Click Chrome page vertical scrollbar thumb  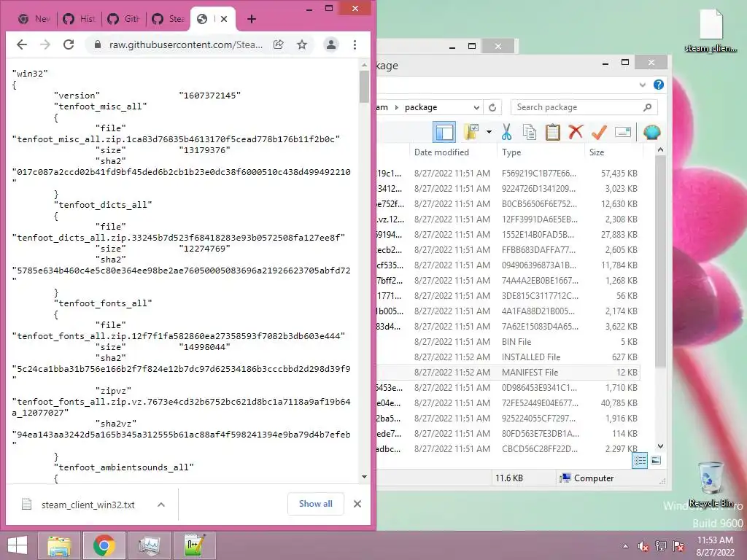[x=365, y=87]
